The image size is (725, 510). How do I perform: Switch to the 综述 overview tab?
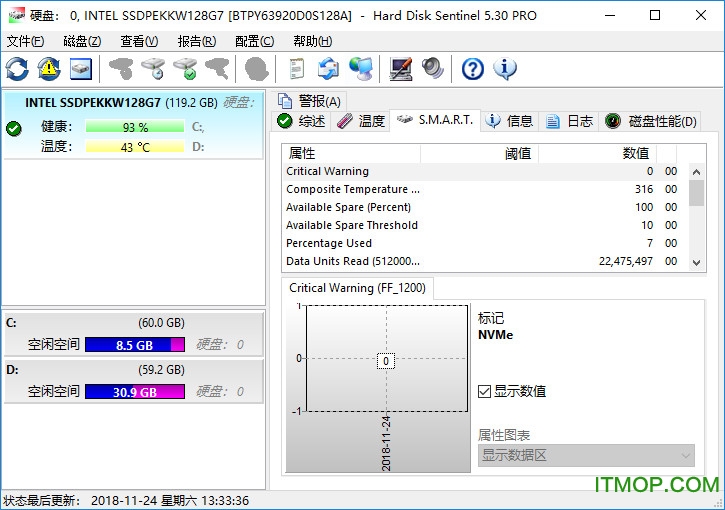301,121
